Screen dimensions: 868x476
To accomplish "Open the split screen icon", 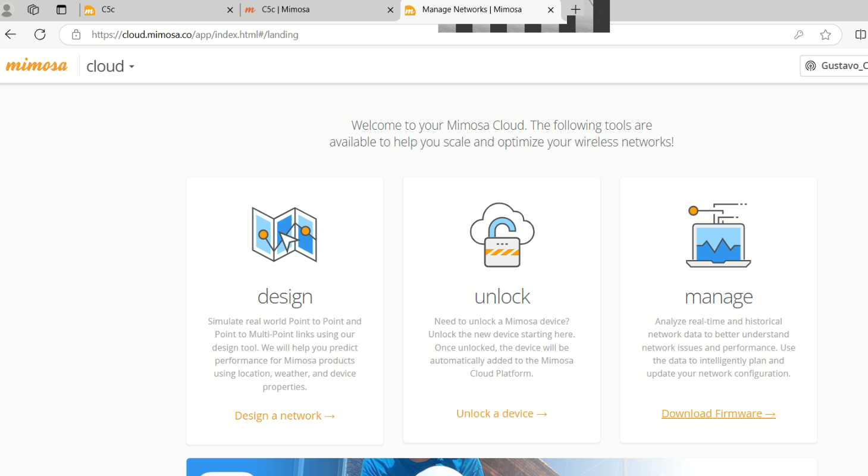I will pyautogui.click(x=860, y=35).
